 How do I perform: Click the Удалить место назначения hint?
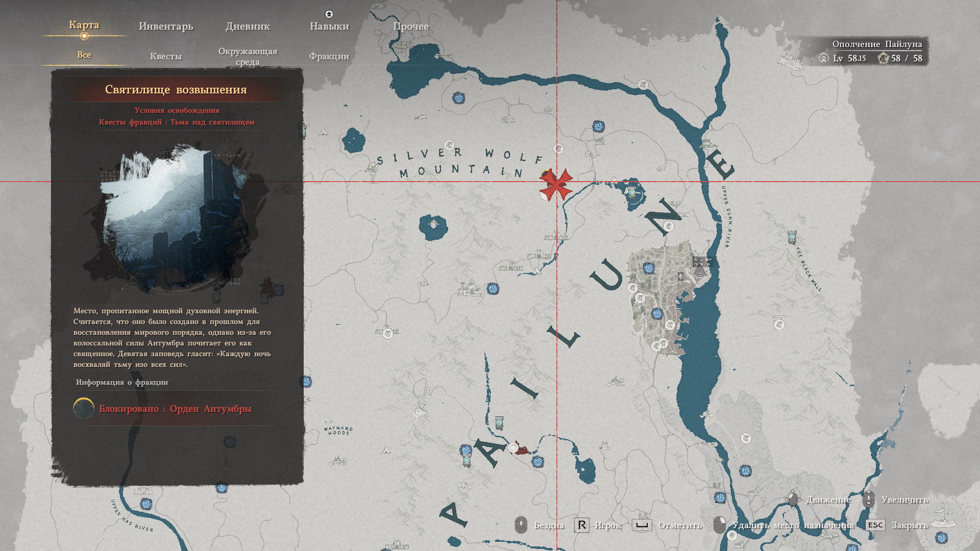(793, 525)
